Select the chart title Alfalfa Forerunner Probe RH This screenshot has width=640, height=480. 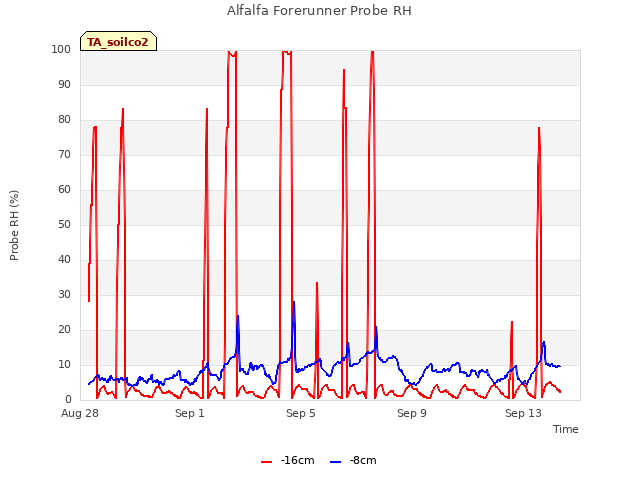click(319, 11)
